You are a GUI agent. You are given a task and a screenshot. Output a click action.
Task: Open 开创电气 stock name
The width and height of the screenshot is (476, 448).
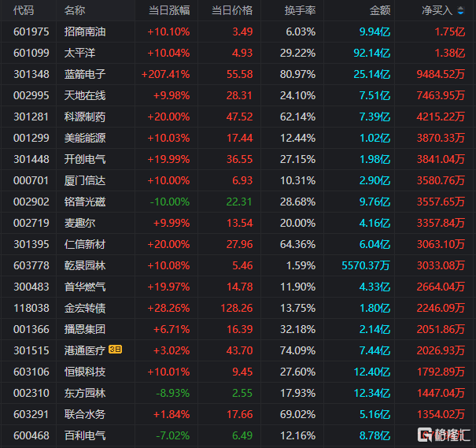[85, 159]
